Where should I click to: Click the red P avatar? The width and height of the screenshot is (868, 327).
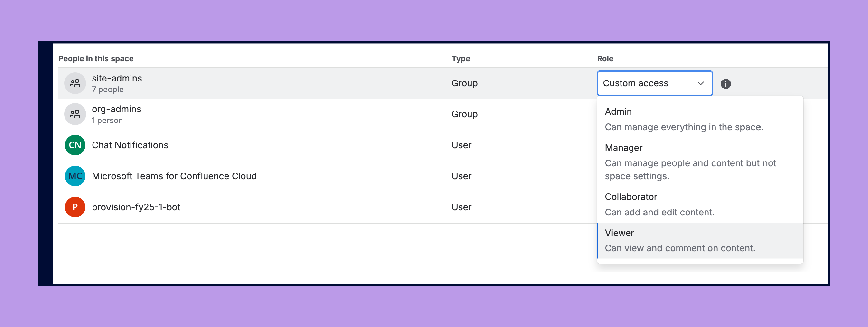pyautogui.click(x=75, y=207)
